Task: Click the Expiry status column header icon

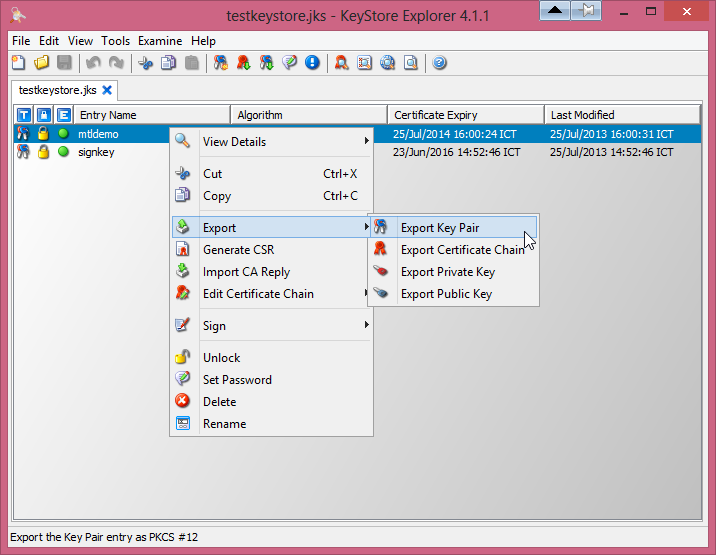Action: click(x=64, y=115)
